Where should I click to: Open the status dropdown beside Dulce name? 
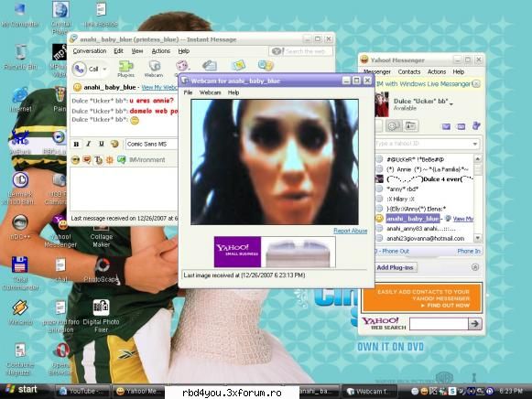coord(451,103)
